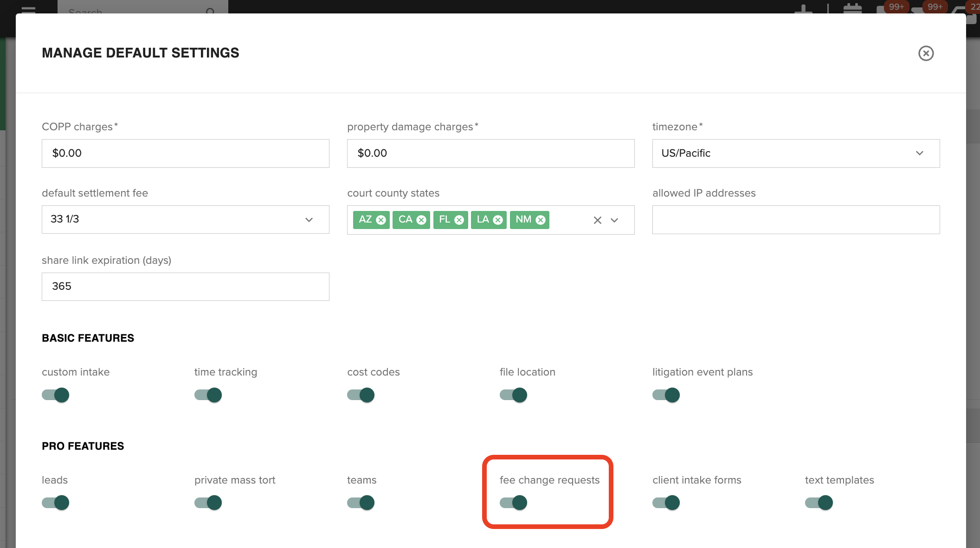This screenshot has height=548, width=980.
Task: Clear all court county states
Action: coord(597,220)
